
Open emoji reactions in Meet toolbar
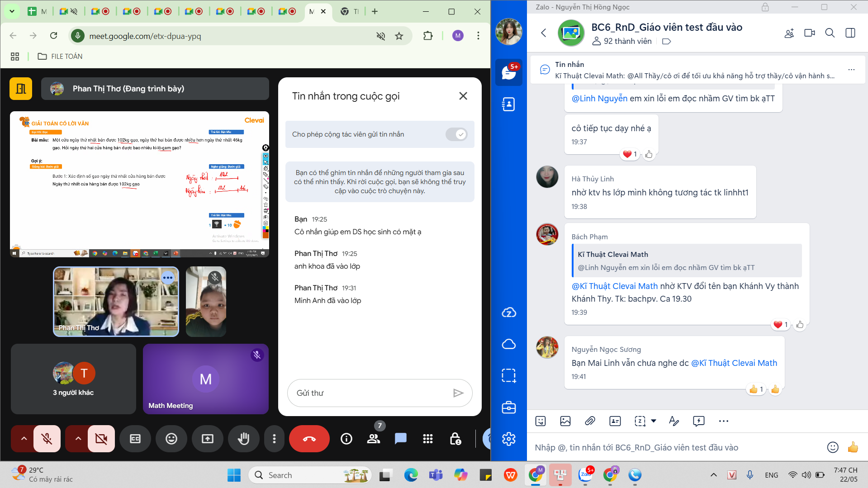171,439
